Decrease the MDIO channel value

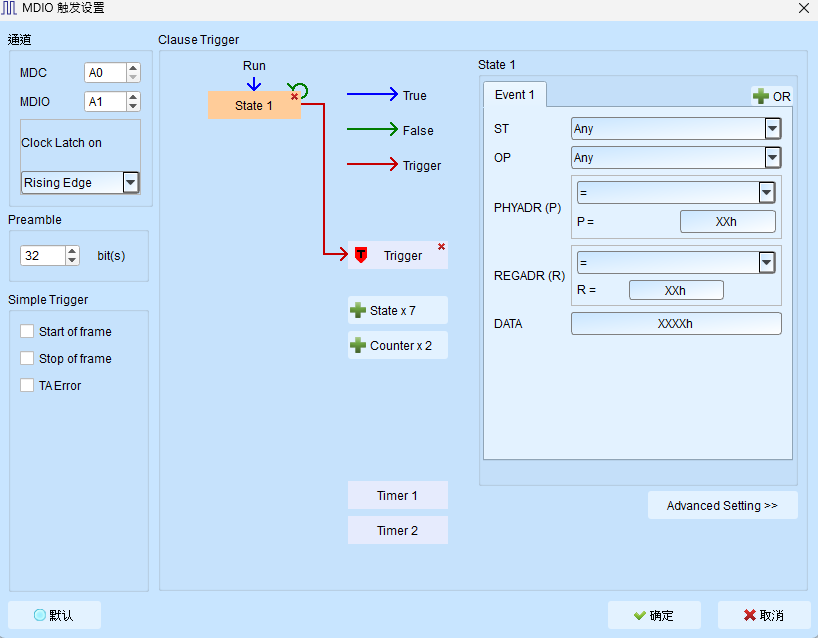[133, 106]
